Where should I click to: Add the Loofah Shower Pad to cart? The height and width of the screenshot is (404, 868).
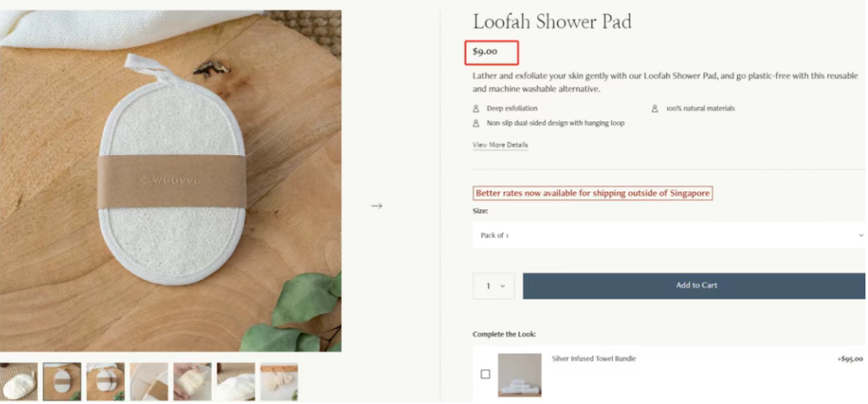(696, 286)
